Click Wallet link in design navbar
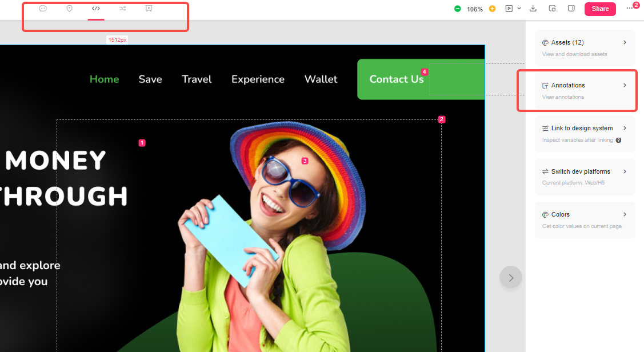 pos(321,79)
